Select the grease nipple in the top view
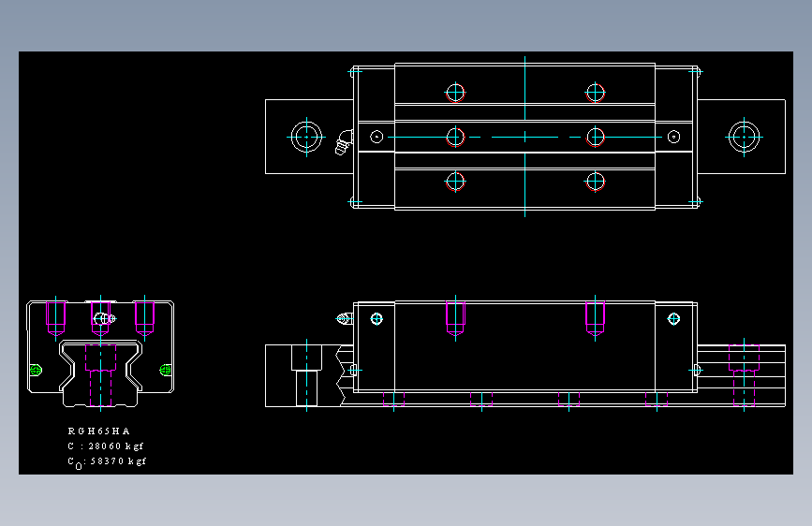The height and width of the screenshot is (526, 812). point(344,142)
